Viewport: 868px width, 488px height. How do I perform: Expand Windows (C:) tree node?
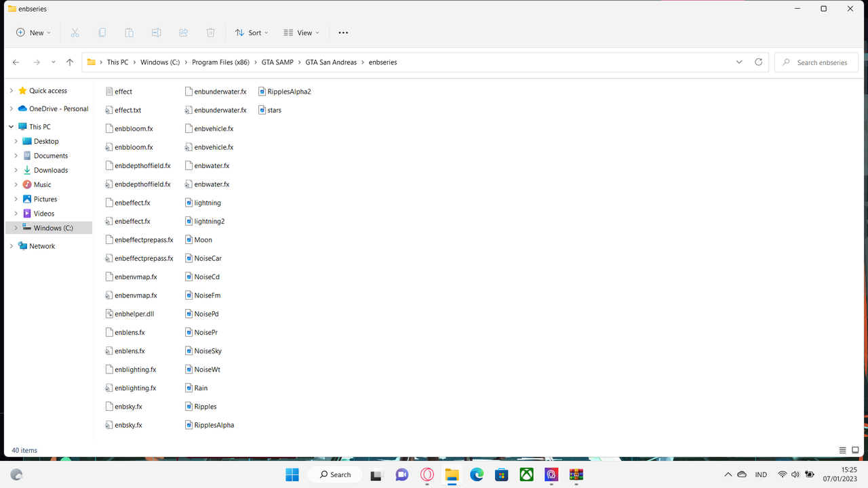[x=16, y=228]
